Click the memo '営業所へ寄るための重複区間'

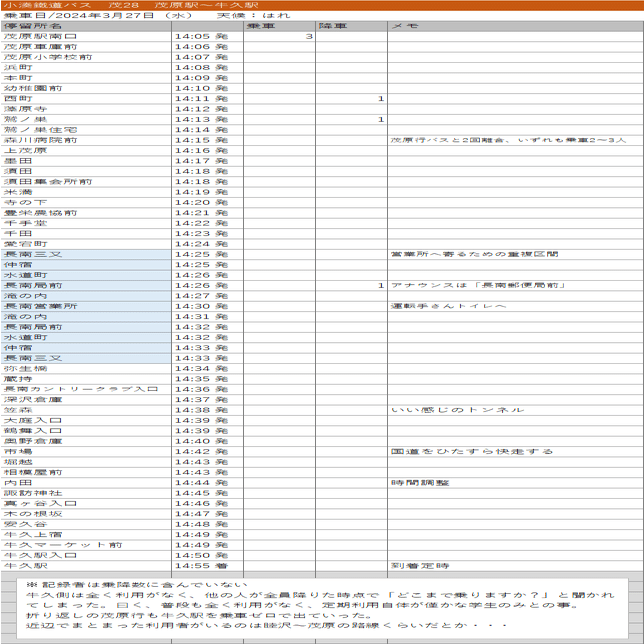pyautogui.click(x=474, y=254)
